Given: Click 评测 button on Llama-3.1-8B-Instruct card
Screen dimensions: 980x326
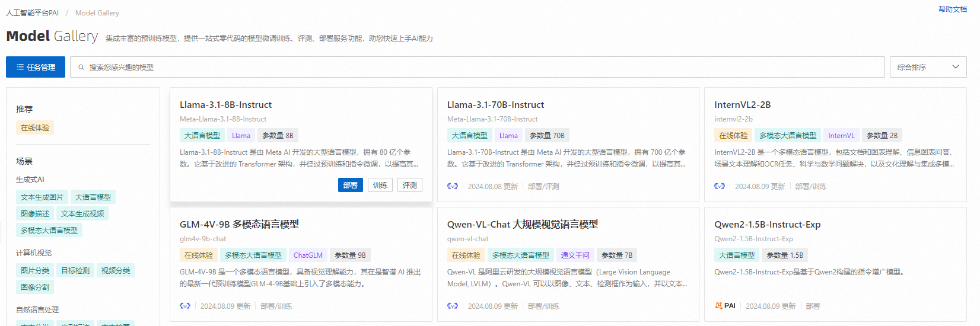Looking at the screenshot, I should coord(410,186).
